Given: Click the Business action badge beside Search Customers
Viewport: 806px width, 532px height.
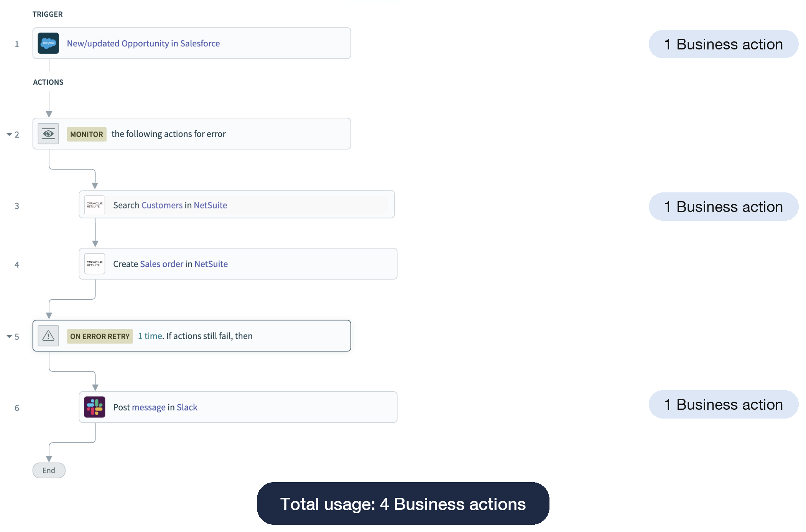Looking at the screenshot, I should [724, 207].
